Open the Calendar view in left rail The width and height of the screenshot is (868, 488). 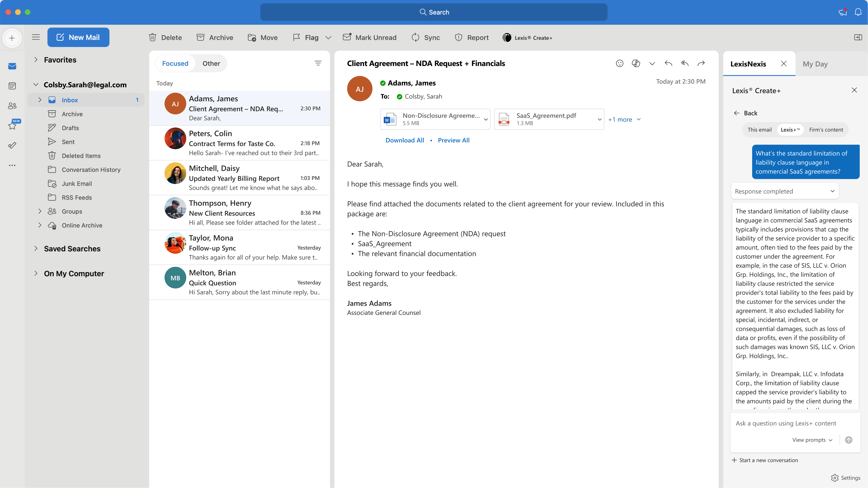[12, 86]
